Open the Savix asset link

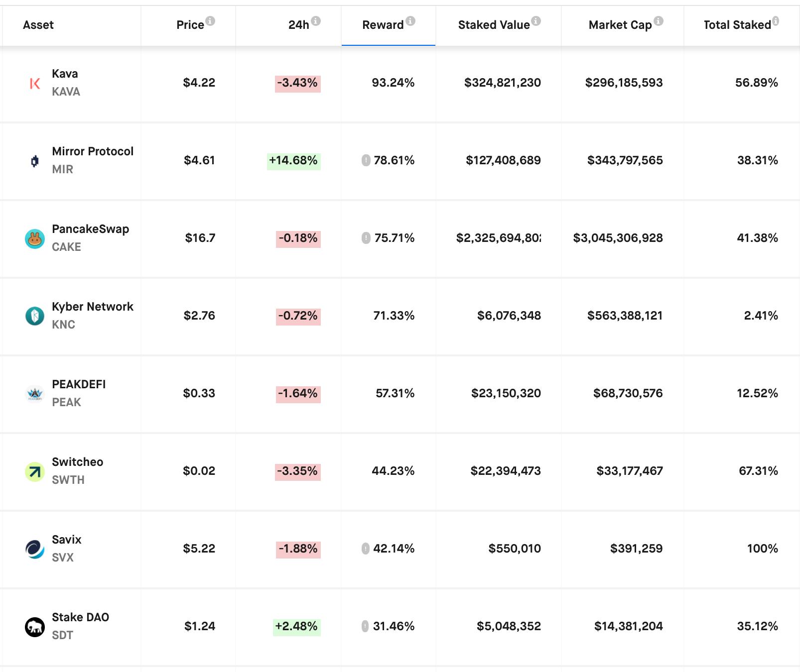(67, 540)
